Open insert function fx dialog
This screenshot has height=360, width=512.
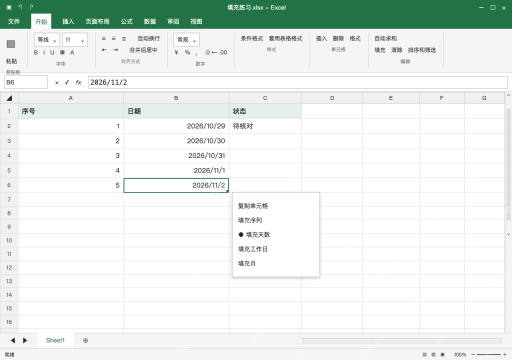(x=78, y=82)
